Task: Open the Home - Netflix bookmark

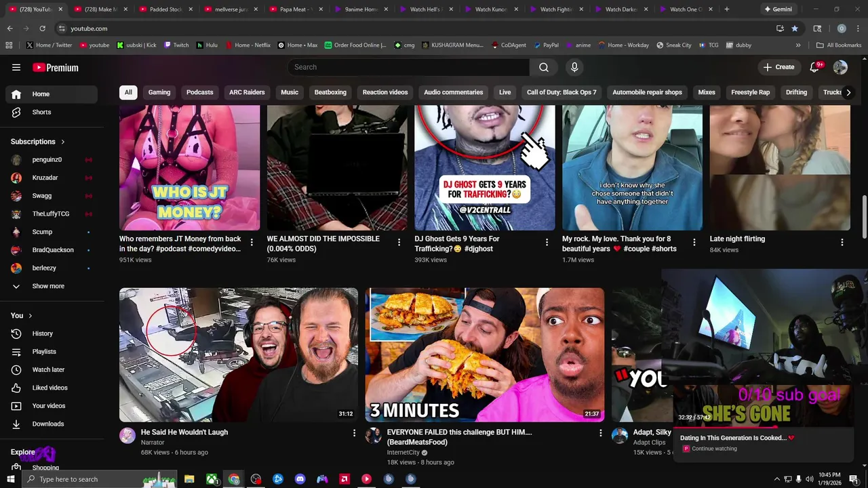Action: click(x=247, y=45)
